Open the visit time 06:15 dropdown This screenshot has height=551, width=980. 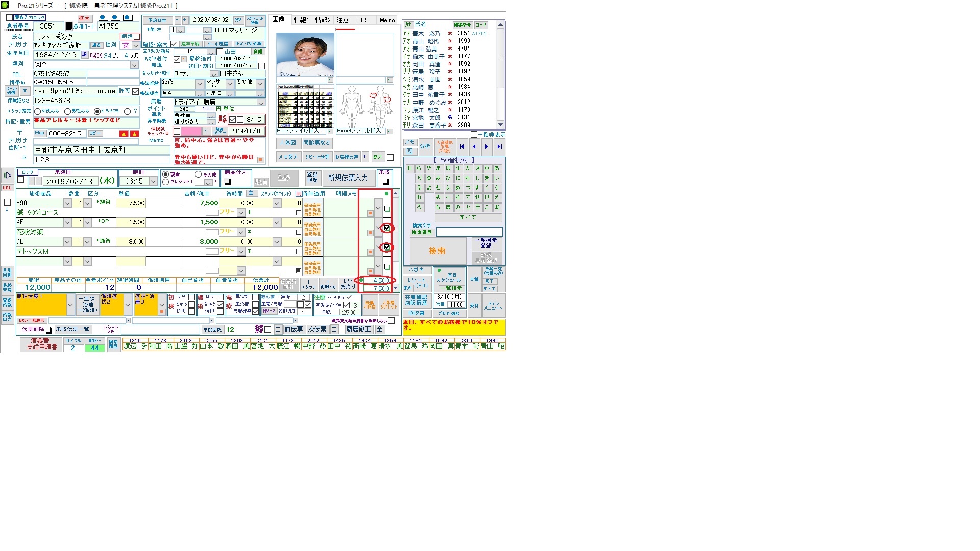coord(153,181)
